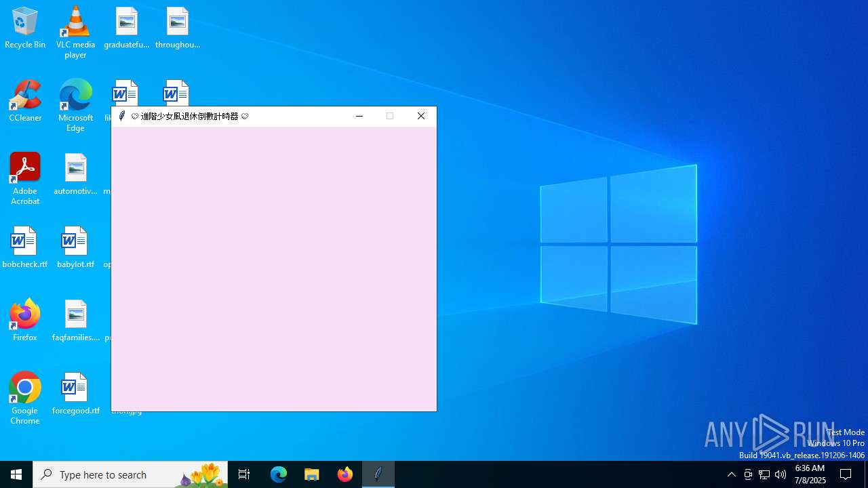Select the automotiv... image file icon
The image size is (868, 488).
(75, 174)
